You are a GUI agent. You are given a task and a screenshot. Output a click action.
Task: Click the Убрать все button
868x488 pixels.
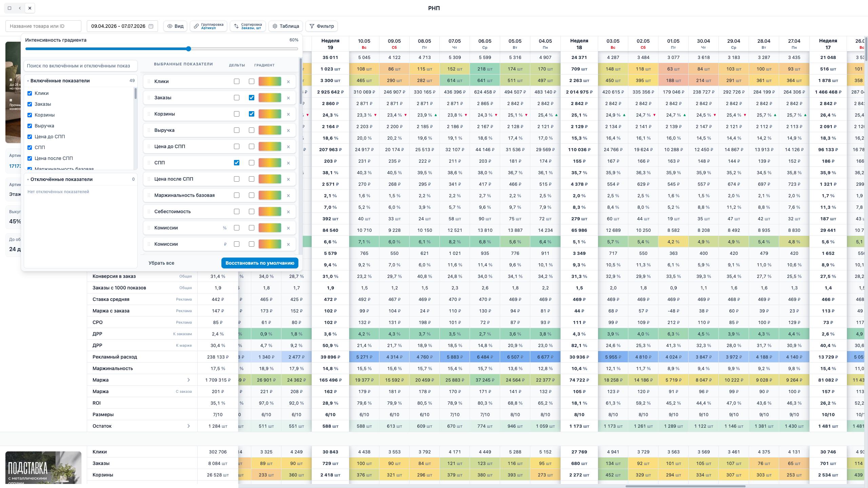coord(161,263)
